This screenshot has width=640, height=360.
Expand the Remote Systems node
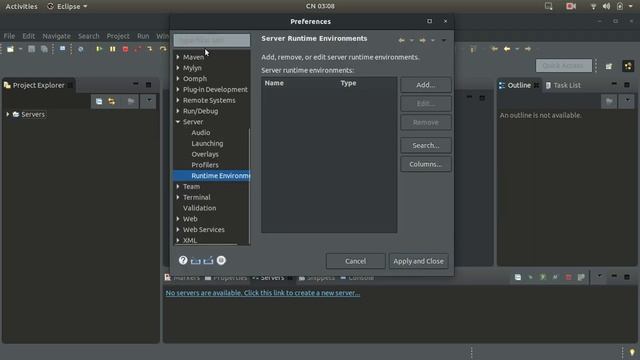pyautogui.click(x=178, y=100)
